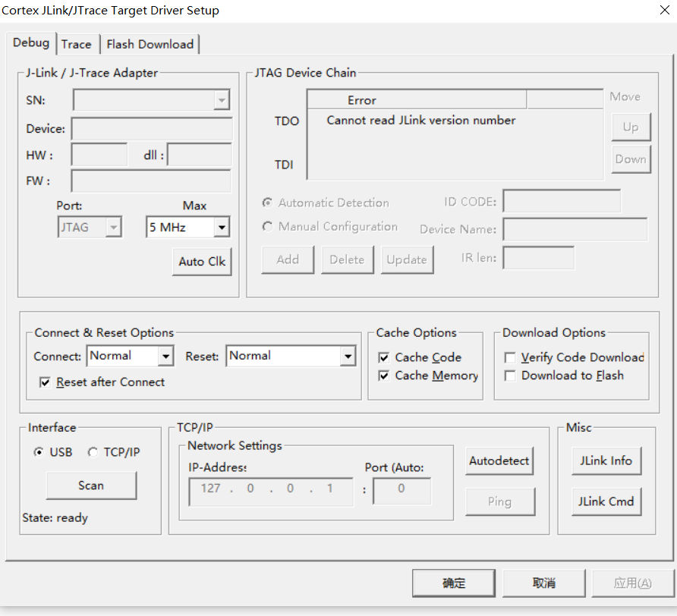Click the Error column header

point(417,100)
